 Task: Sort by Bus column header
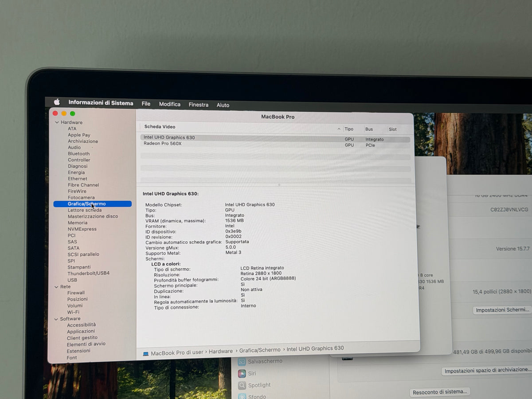click(x=369, y=129)
